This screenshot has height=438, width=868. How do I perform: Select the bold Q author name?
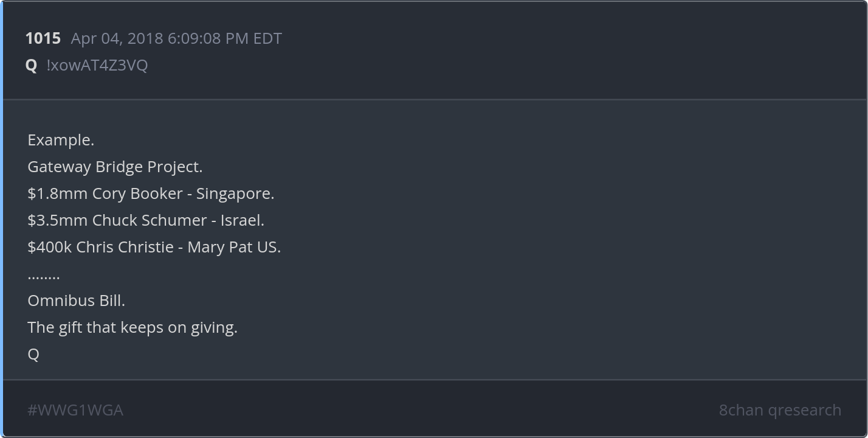pos(31,65)
